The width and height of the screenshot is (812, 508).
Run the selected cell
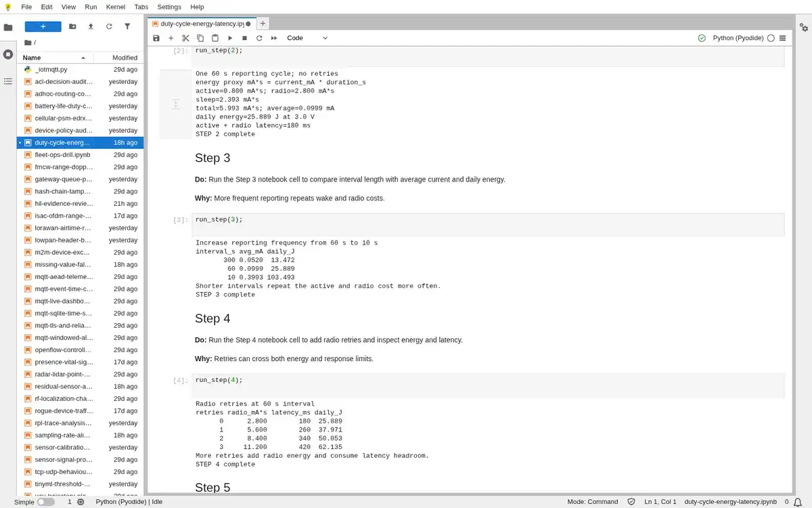click(230, 38)
